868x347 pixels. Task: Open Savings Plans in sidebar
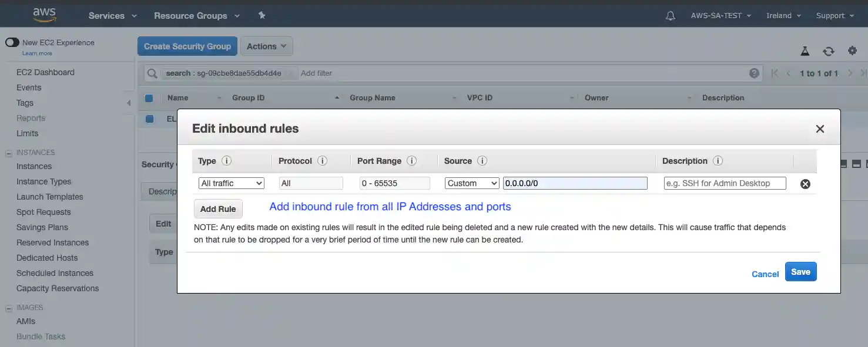coord(42,227)
